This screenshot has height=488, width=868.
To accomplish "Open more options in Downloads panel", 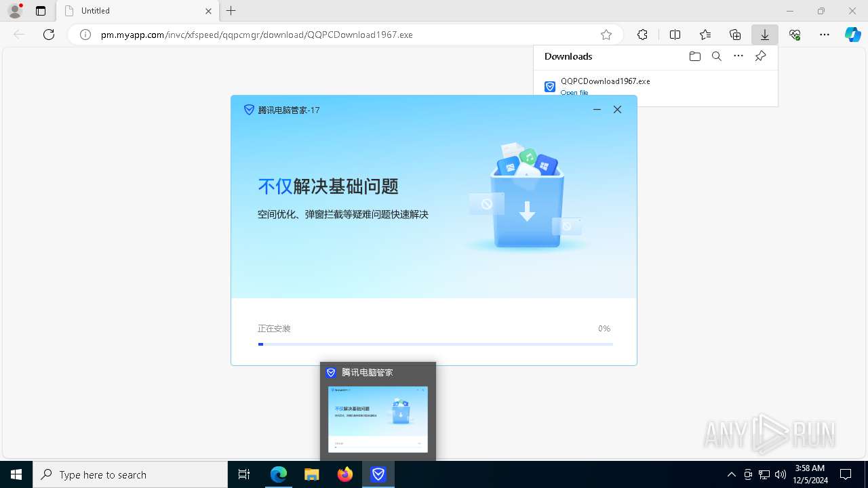I will [738, 56].
